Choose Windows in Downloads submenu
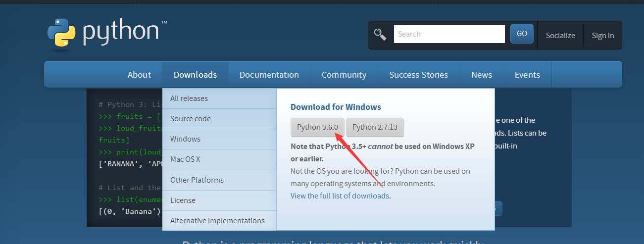The image size is (644, 244). tap(219, 139)
